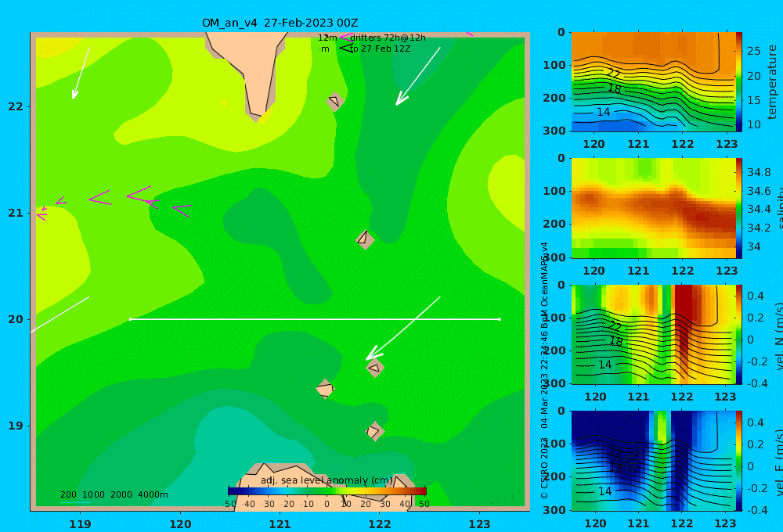Select the small island marker near 22N
Viewport: 783px width, 532px height.
tap(335, 101)
